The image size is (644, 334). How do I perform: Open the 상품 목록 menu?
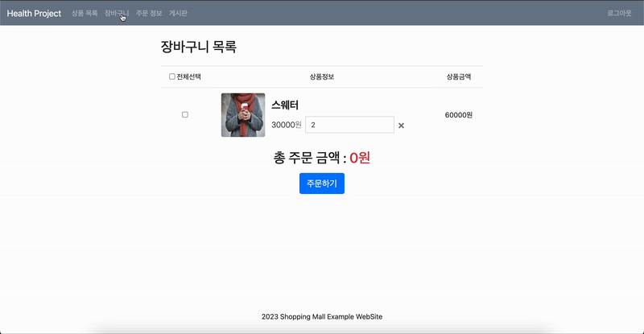[x=85, y=13]
